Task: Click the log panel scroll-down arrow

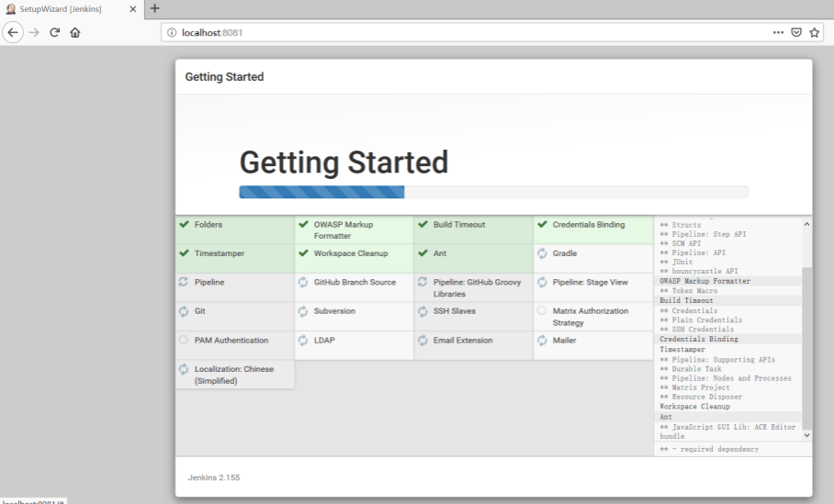Action: [x=806, y=435]
